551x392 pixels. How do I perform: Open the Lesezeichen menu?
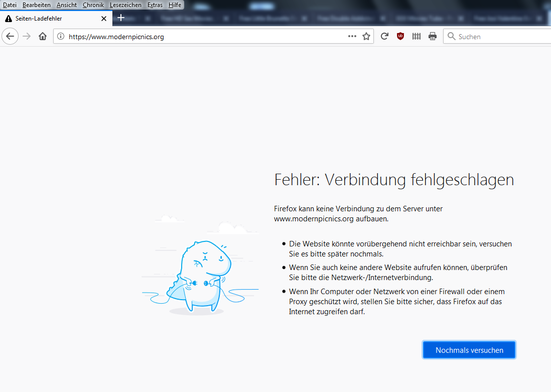125,5
